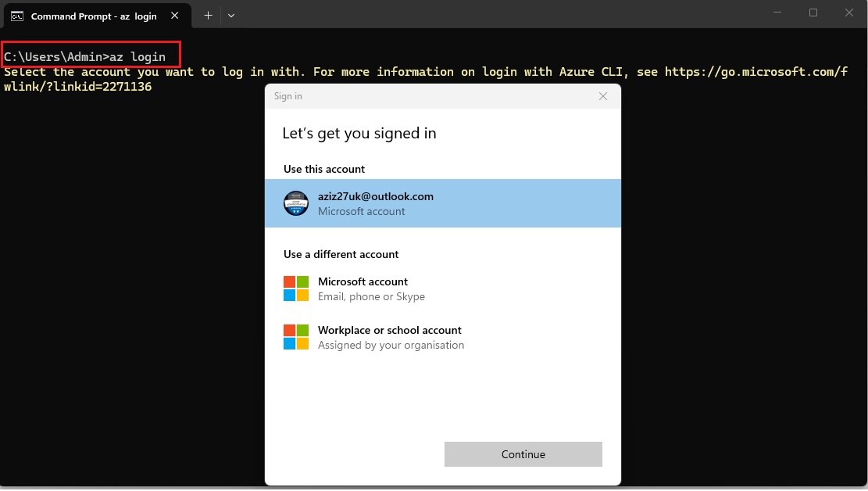868x491 pixels.
Task: Click the Command Prompt icon in the tab
Action: (16, 16)
